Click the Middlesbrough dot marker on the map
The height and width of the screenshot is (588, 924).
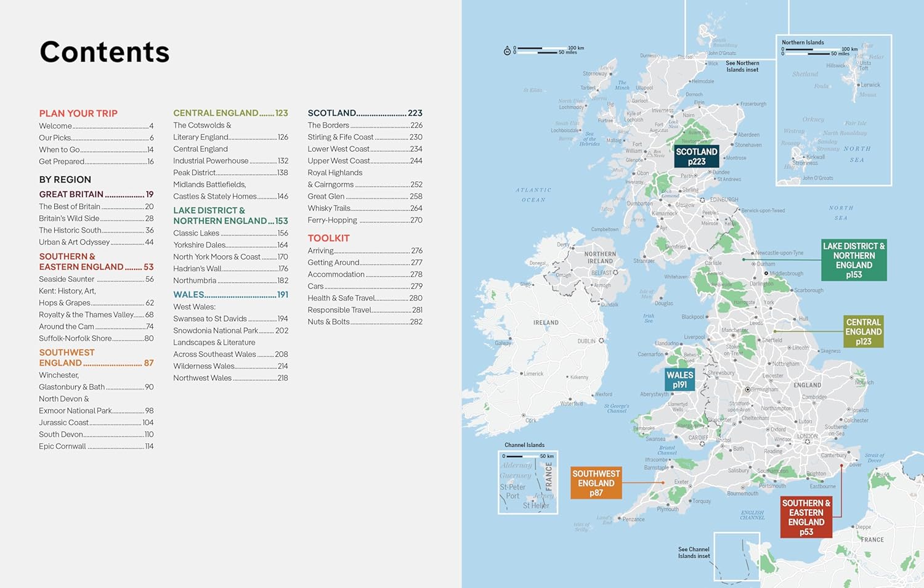pos(766,273)
